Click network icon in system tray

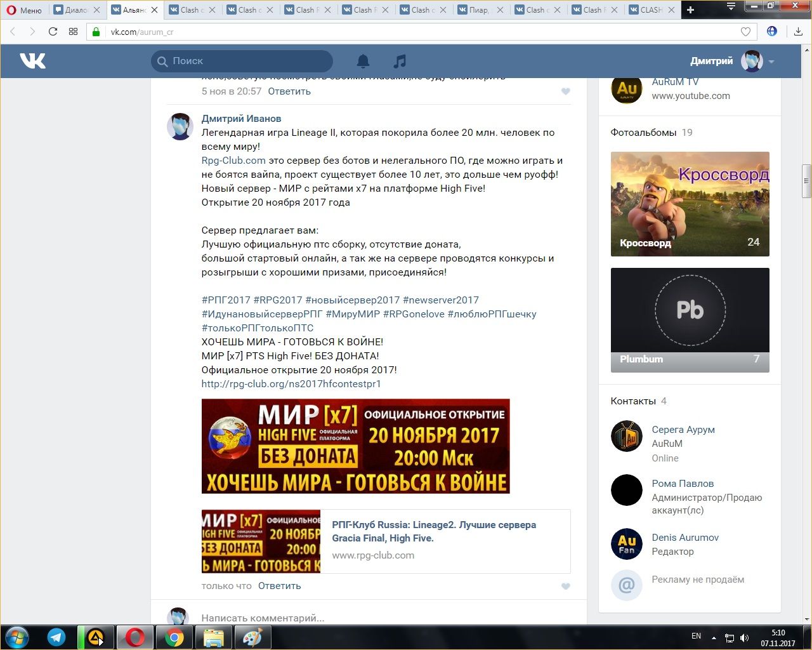coord(730,638)
